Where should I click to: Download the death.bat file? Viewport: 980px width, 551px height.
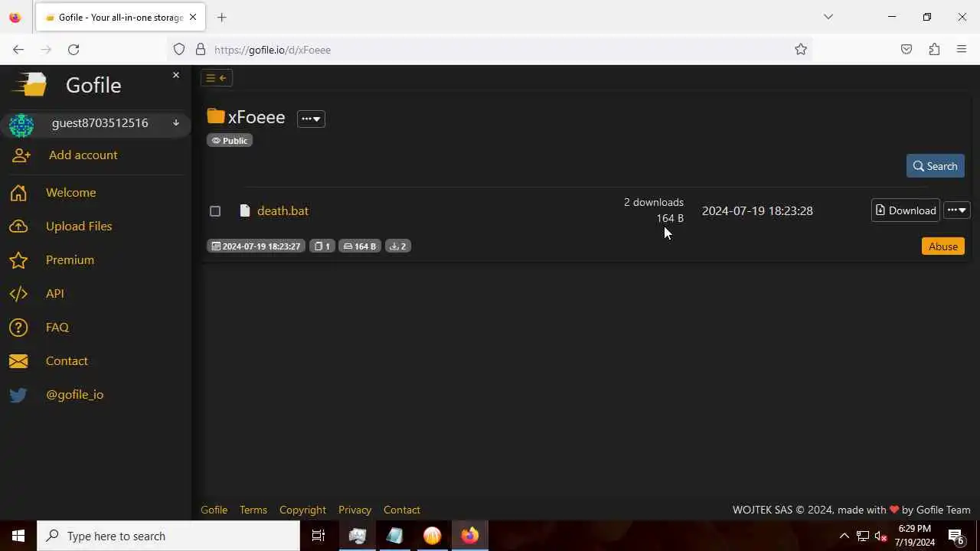coord(906,210)
